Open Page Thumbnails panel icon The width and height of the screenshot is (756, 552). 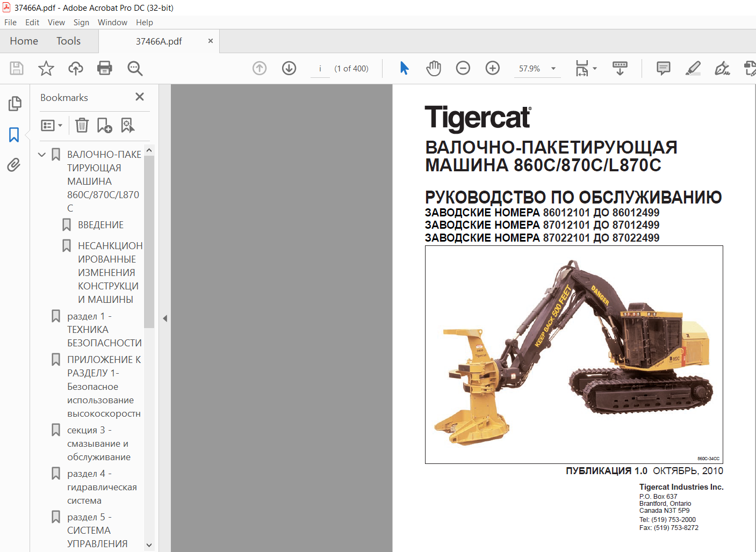(x=15, y=103)
